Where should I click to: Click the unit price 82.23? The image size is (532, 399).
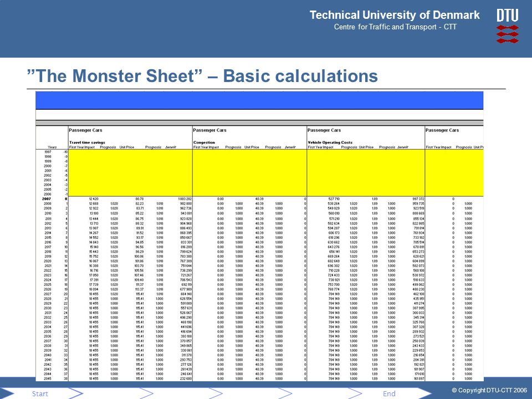(x=140, y=204)
